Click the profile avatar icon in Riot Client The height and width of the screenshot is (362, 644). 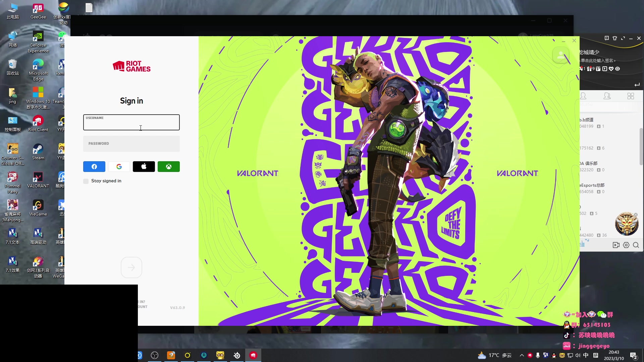pos(561,55)
